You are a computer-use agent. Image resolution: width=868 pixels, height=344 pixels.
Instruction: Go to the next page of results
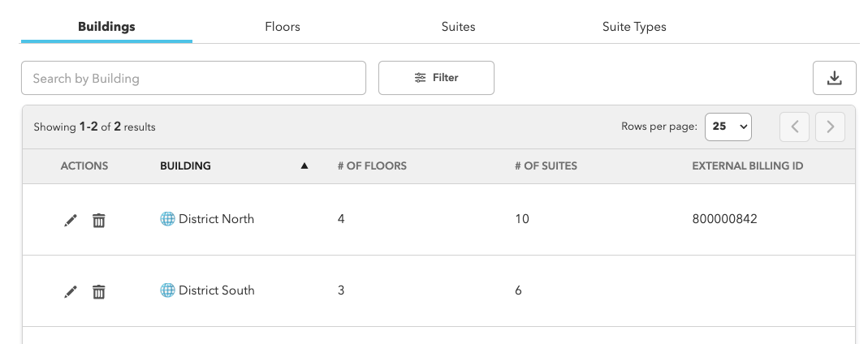830,127
